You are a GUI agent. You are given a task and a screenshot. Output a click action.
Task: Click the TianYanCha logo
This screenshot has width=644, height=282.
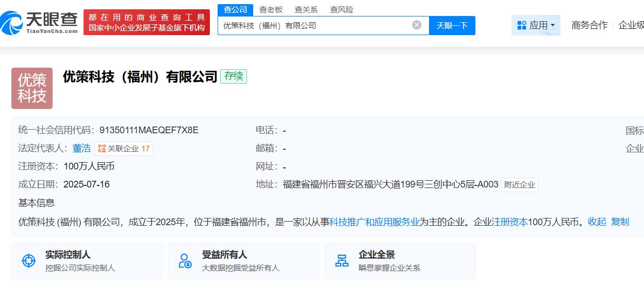pyautogui.click(x=39, y=22)
